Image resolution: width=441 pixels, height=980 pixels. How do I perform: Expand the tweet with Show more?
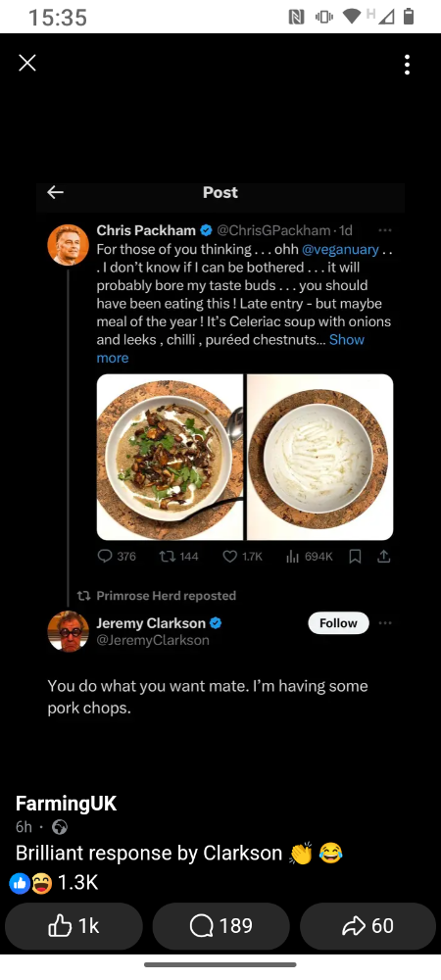tap(230, 349)
